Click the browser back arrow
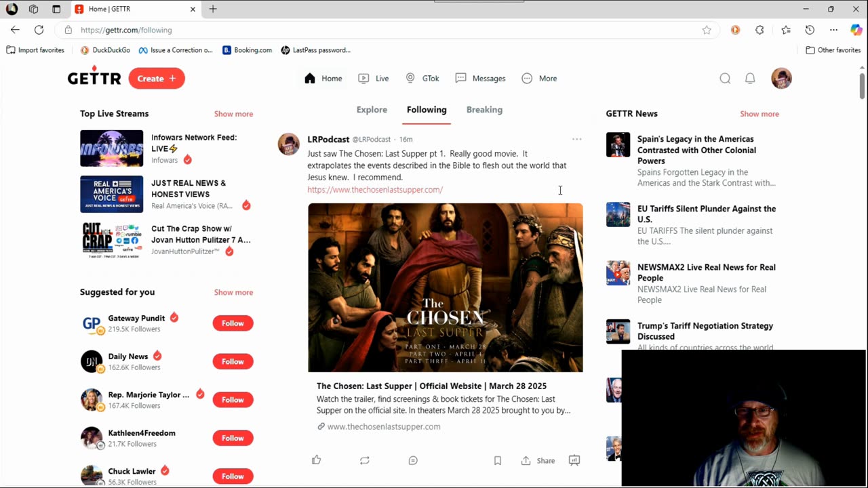This screenshot has width=868, height=488. coord(15,30)
